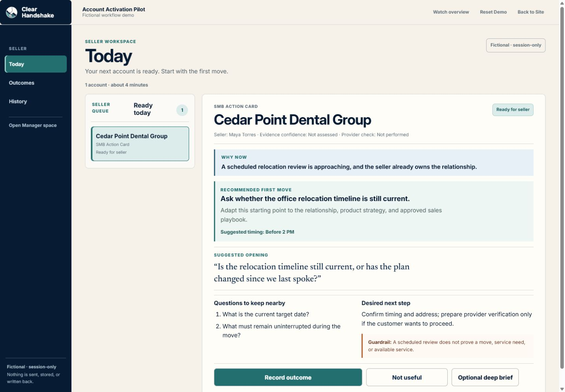Open the Optional deep brief
Screen dimensions: 565x392
click(x=485, y=377)
